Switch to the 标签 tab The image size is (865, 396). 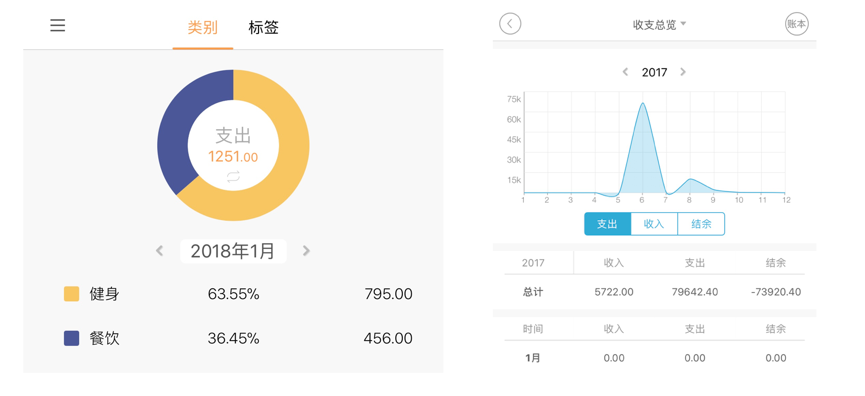tap(263, 28)
